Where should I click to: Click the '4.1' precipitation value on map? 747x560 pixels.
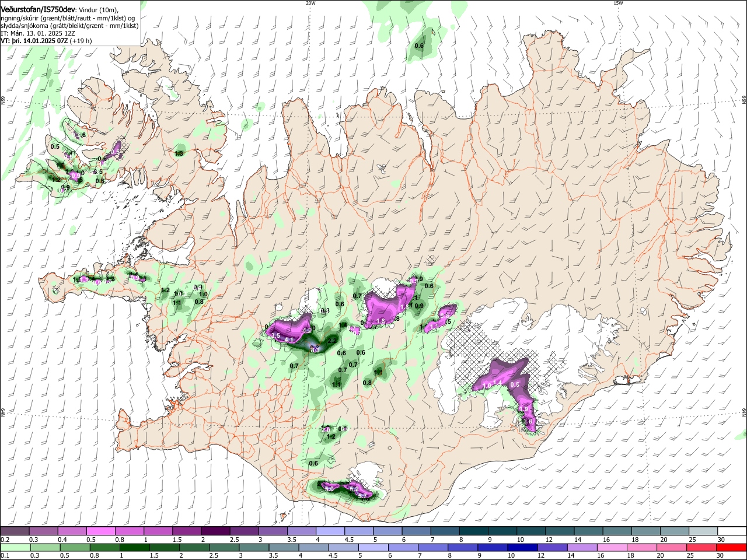click(288, 338)
